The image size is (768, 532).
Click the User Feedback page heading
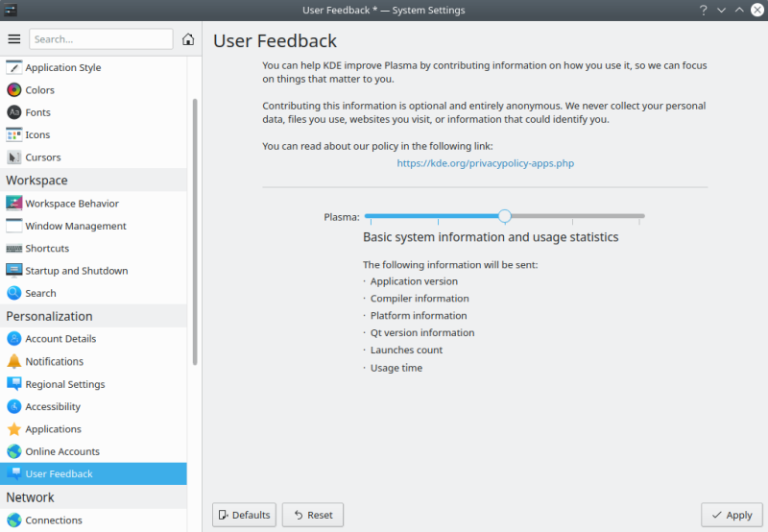click(x=275, y=41)
